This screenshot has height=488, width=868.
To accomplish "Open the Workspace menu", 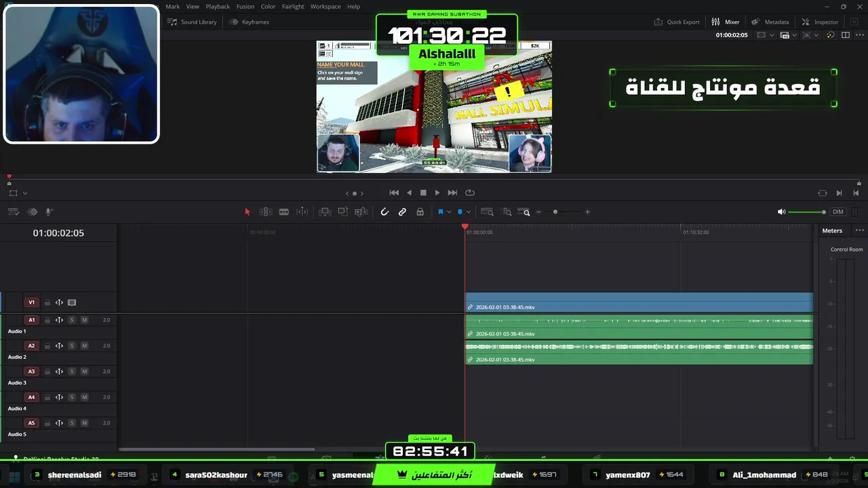I will (325, 6).
